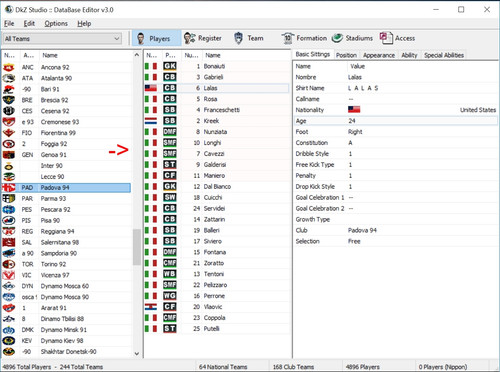Select player Coppola in the roster
Viewport: 500px width, 372px height.
click(x=217, y=318)
